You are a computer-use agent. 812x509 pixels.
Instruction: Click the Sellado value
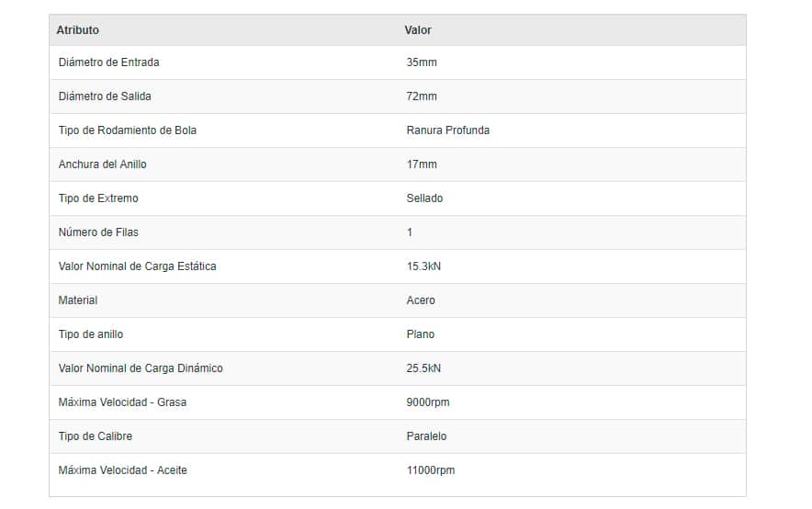point(424,198)
